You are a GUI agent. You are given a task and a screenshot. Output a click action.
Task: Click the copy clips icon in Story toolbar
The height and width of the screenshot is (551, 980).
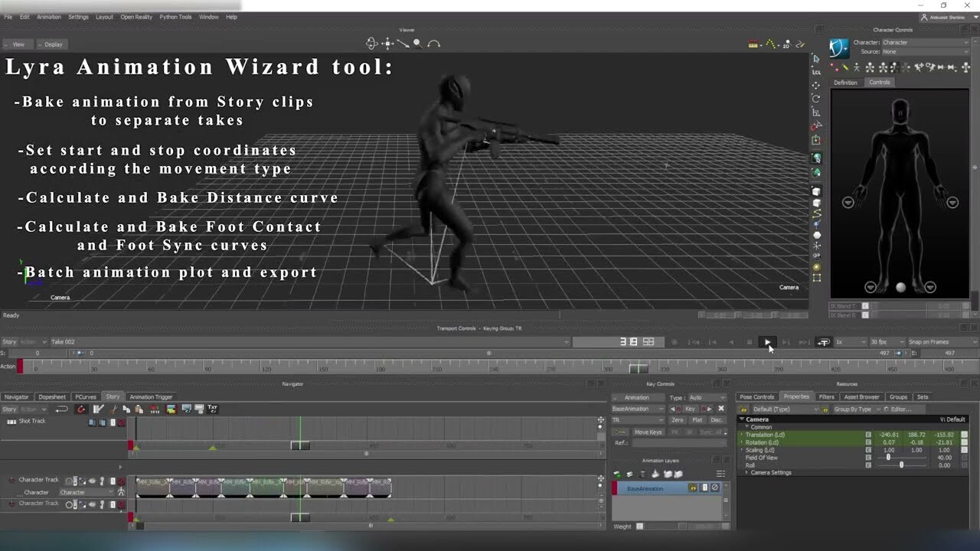pyautogui.click(x=127, y=409)
